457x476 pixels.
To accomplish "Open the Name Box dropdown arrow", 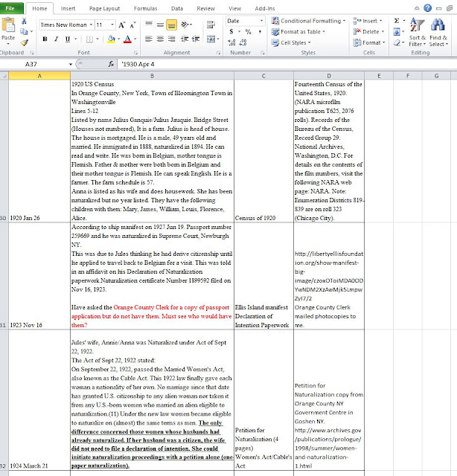I will pyautogui.click(x=71, y=64).
